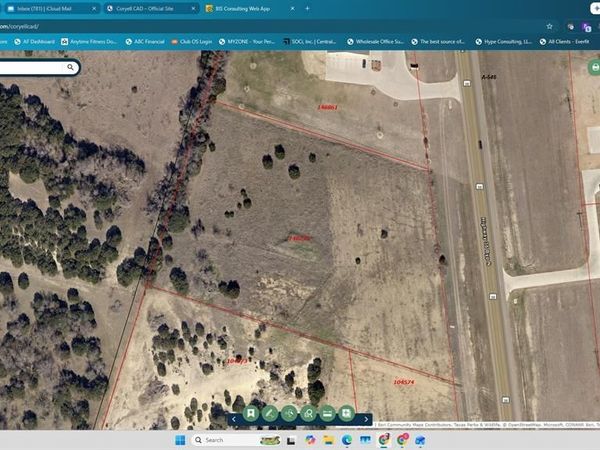The height and width of the screenshot is (450, 600).
Task: Click the magnifier in the map search box
Action: (70, 67)
